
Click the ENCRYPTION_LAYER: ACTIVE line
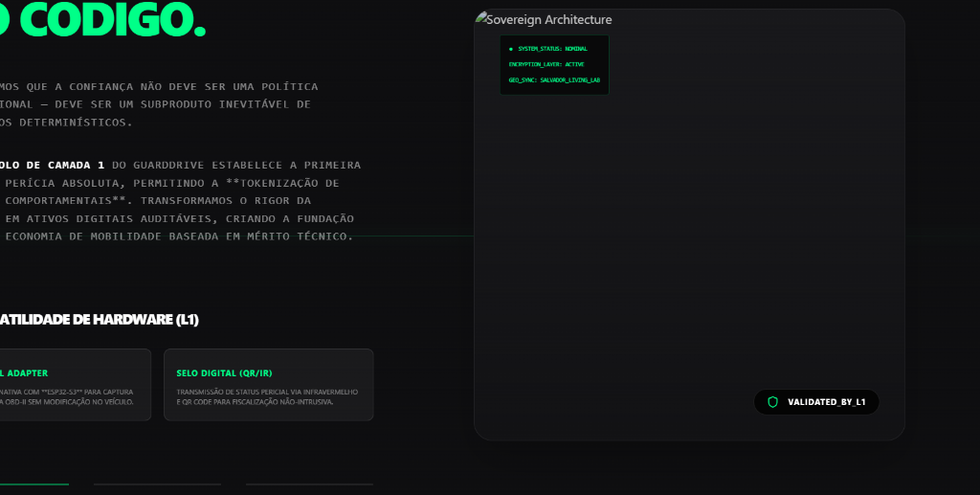[546, 64]
